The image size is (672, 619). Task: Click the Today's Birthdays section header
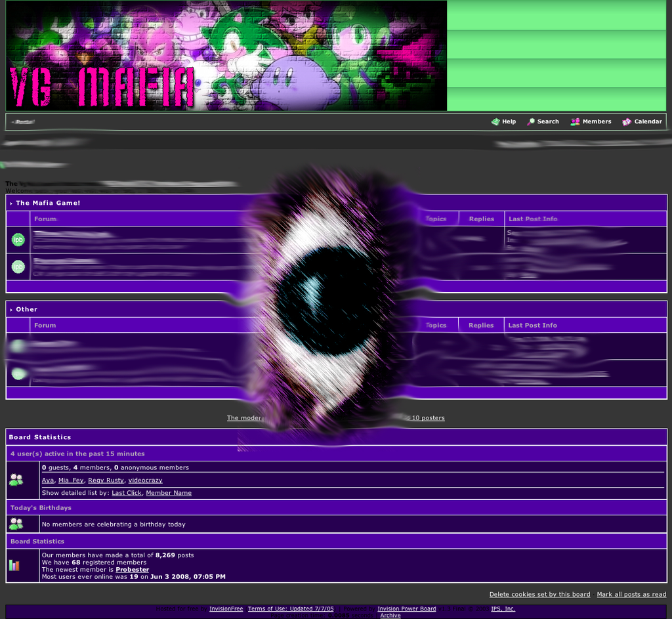coord(41,507)
